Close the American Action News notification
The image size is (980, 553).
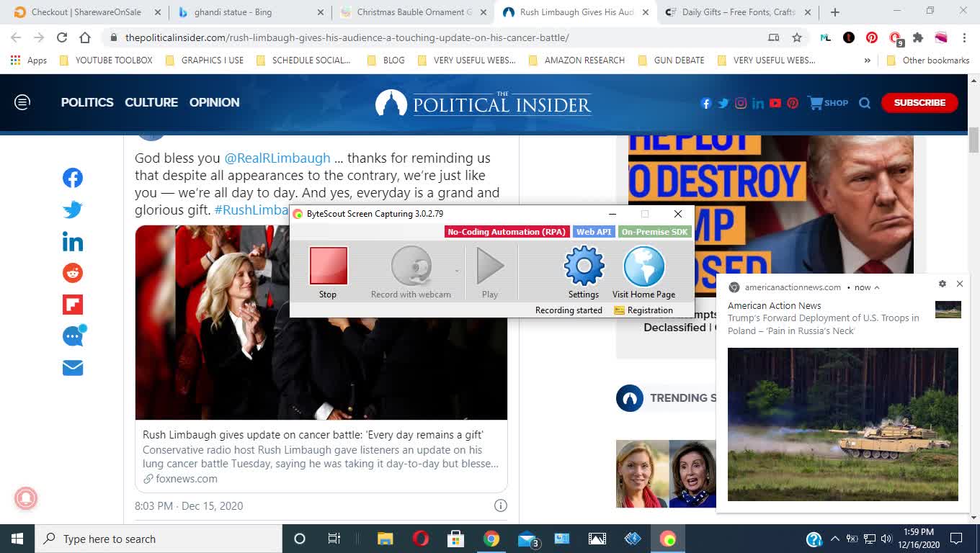[960, 284]
